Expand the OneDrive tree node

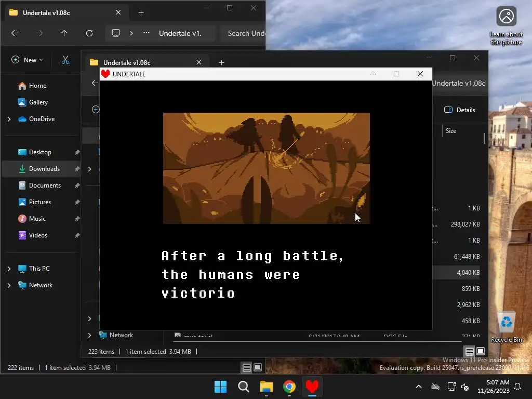(x=9, y=119)
